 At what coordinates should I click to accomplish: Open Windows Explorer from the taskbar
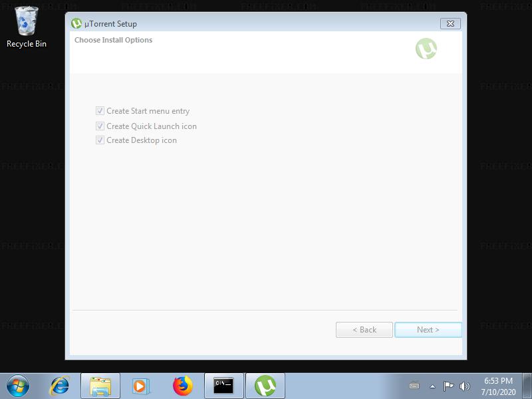tap(100, 386)
